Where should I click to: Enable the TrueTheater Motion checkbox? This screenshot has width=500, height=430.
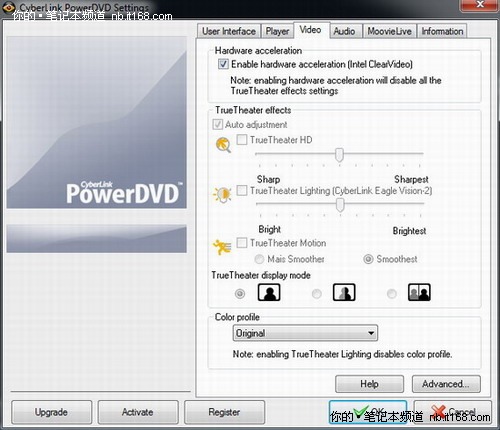click(x=242, y=242)
